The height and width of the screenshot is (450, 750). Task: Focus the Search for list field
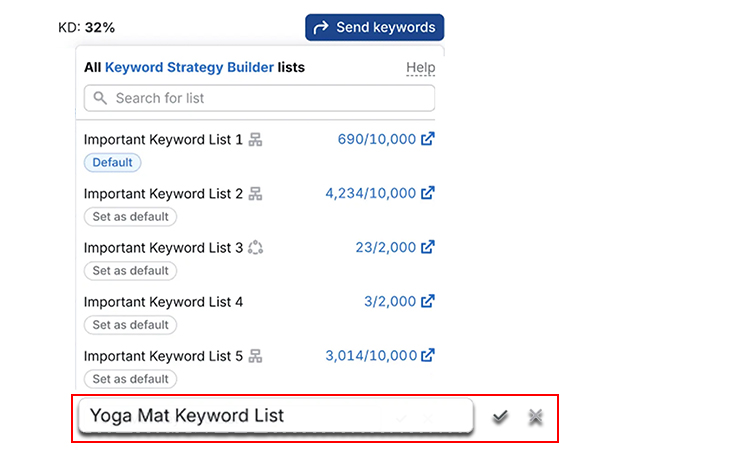[x=259, y=98]
